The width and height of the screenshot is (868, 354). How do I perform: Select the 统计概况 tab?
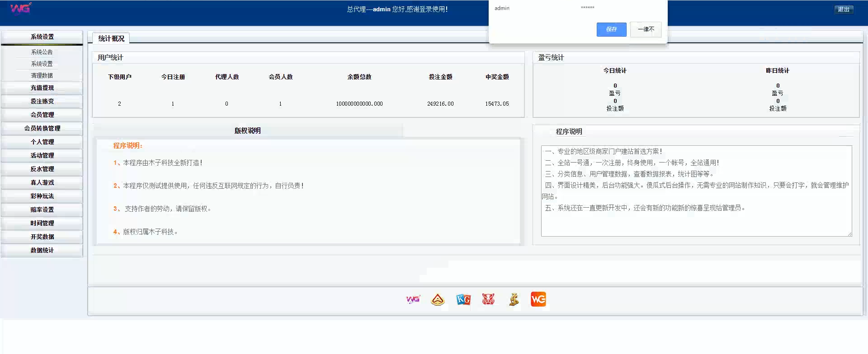[111, 39]
